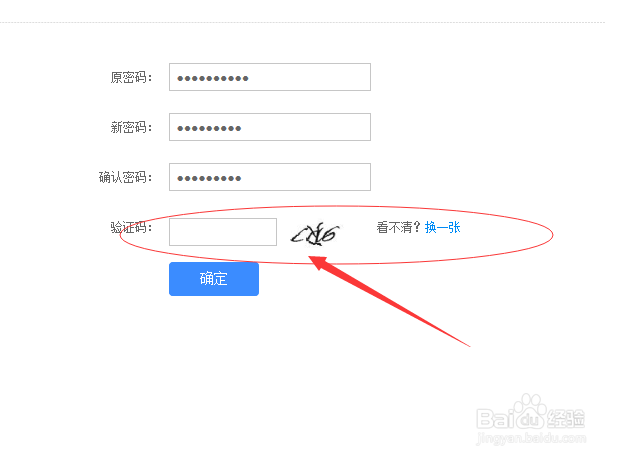621x460 pixels.
Task: Click the empty 验证码 input box
Action: [223, 232]
